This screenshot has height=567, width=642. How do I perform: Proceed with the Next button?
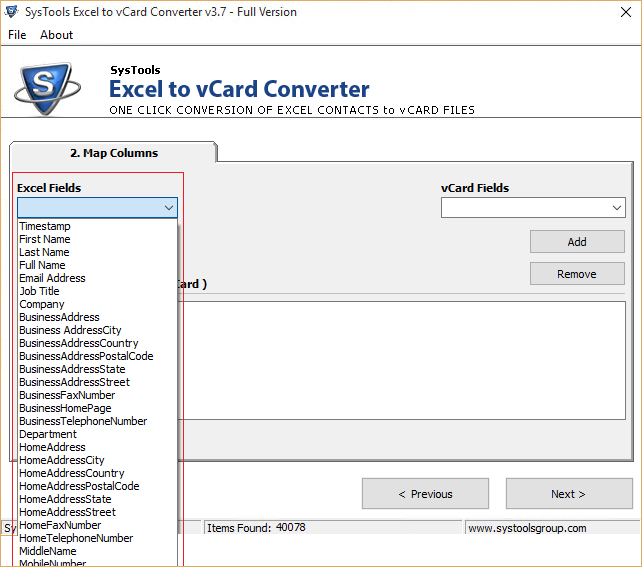[x=569, y=494]
